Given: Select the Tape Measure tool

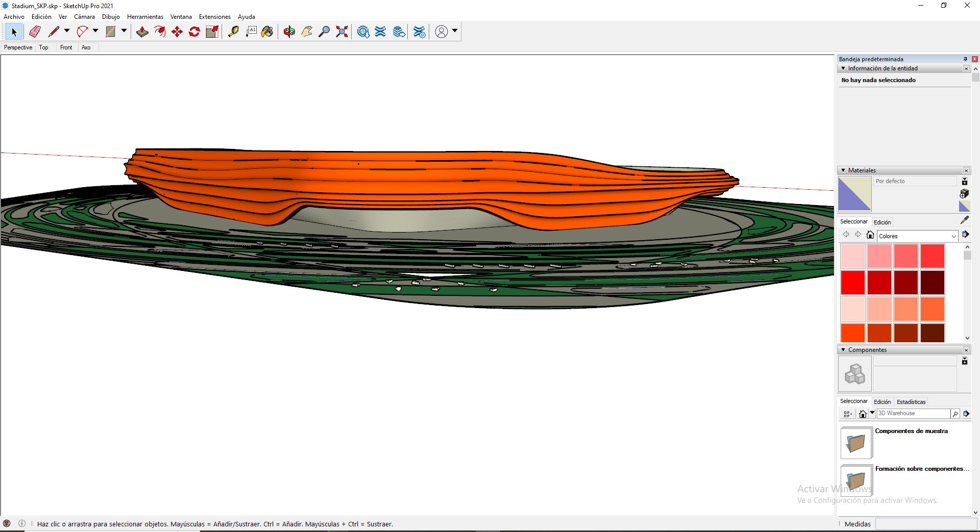Looking at the screenshot, I should point(233,32).
